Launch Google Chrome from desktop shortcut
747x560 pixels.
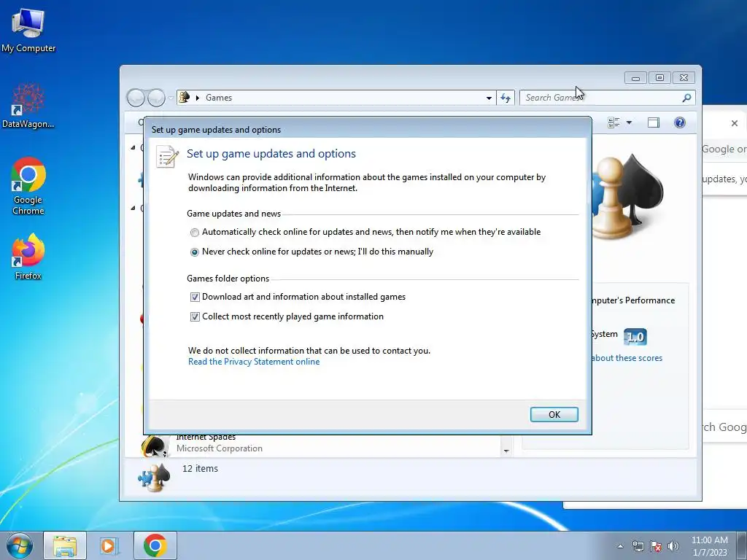click(28, 186)
